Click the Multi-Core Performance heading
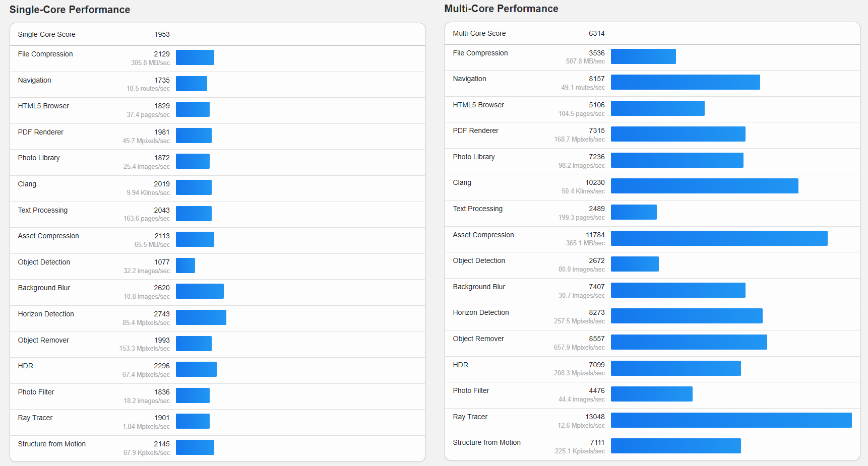 (x=501, y=9)
